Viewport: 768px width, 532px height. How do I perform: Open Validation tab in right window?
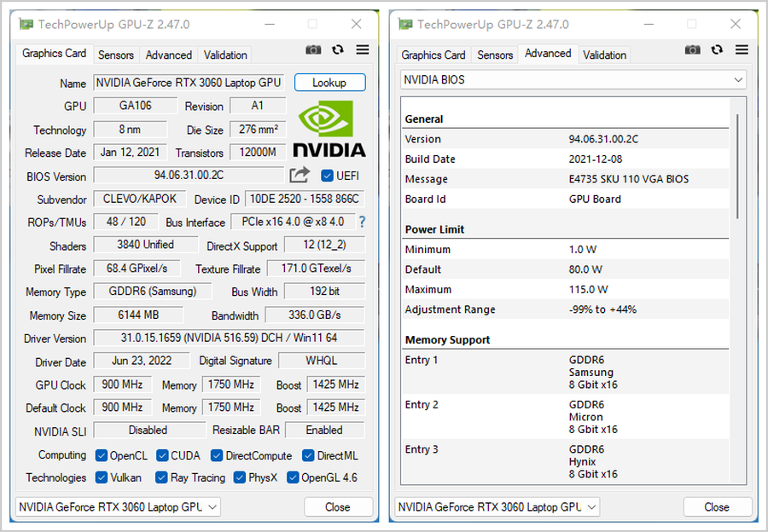[x=604, y=55]
